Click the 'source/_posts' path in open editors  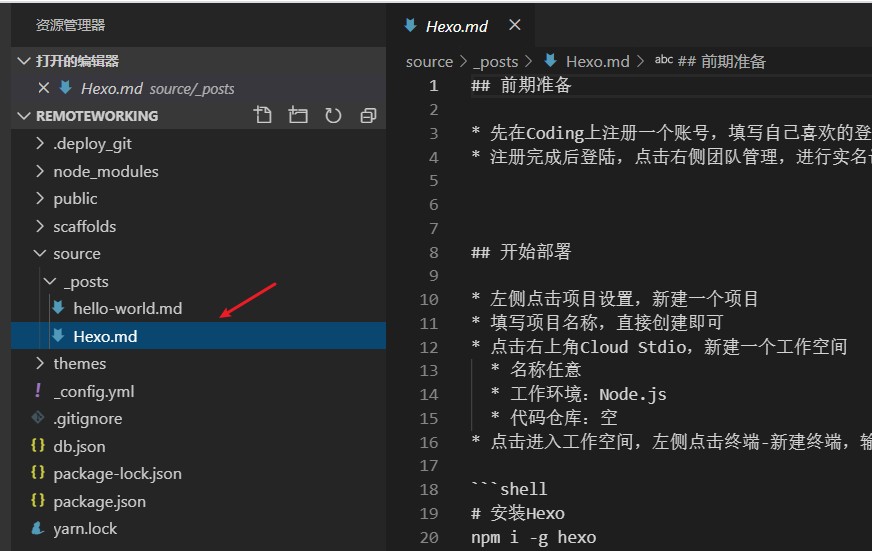pos(192,88)
